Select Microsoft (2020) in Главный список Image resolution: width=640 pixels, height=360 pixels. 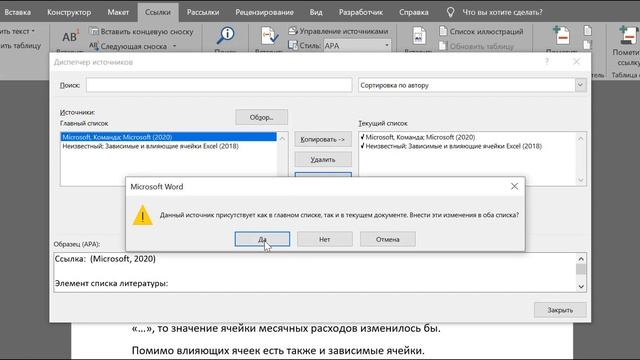[x=169, y=137]
